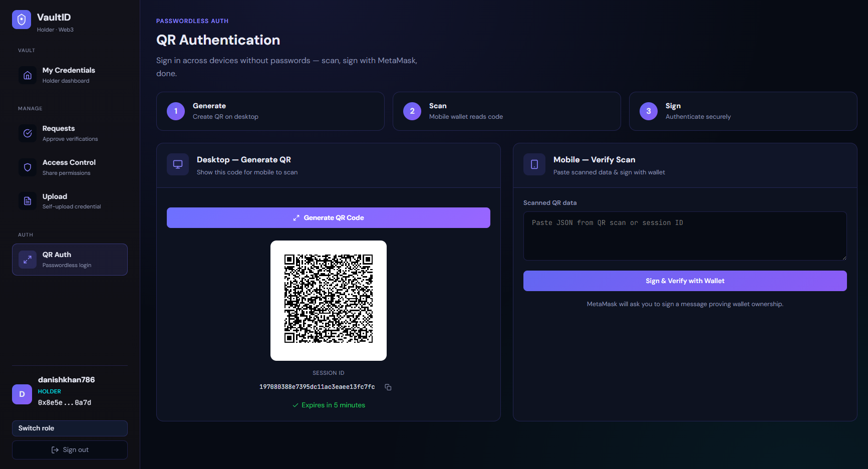Click the monitor icon in Desktop panel header
This screenshot has width=868, height=469.
coord(178,164)
